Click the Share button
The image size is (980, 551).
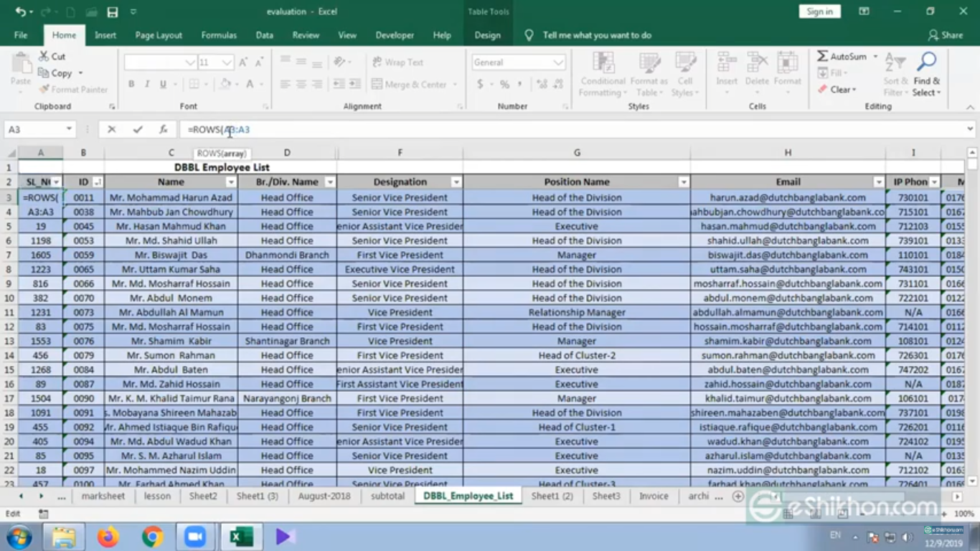point(945,35)
